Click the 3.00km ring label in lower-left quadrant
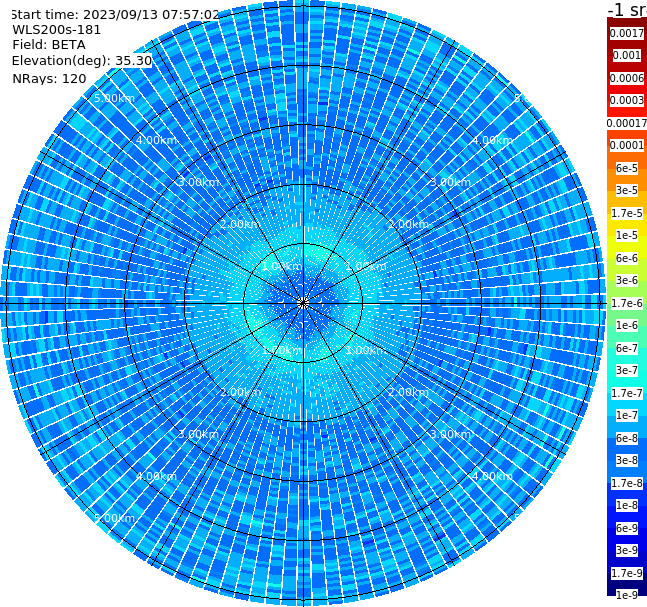This screenshot has width=647, height=607. [x=198, y=434]
